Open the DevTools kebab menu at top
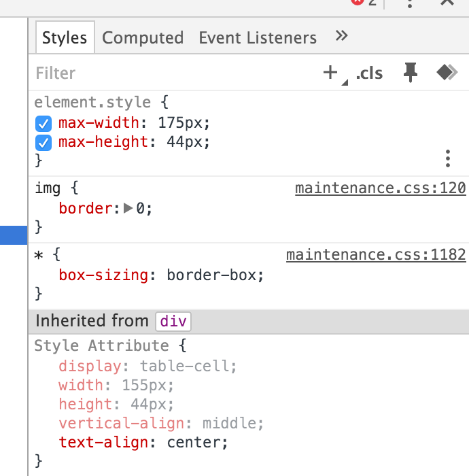 coord(410,3)
